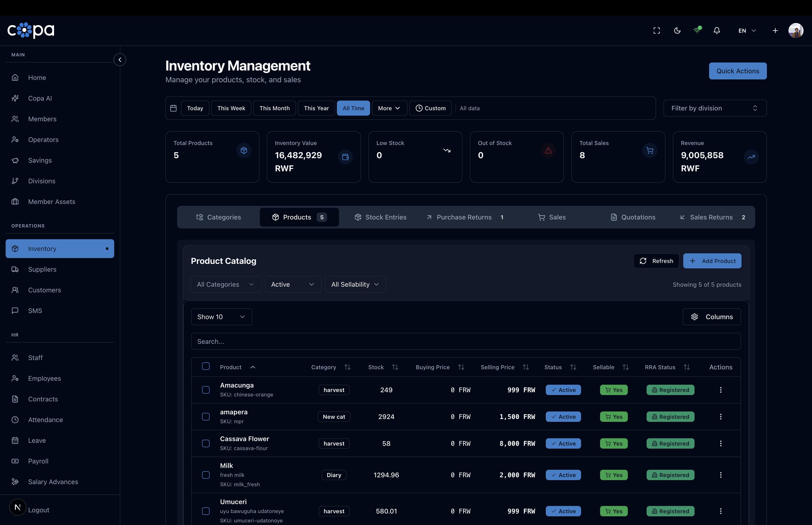
Task: Go to Payroll in the sidebar
Action: point(60,461)
